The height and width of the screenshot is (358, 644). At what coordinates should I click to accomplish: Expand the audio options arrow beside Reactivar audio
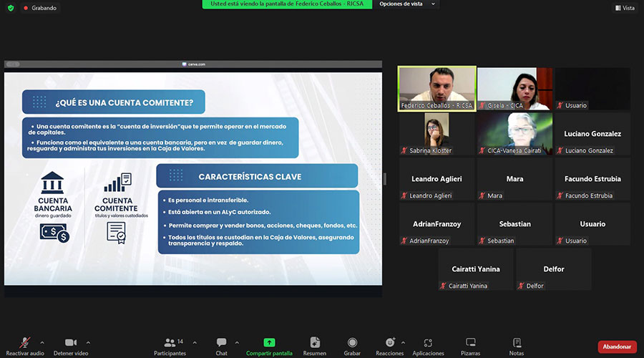pos(42,342)
